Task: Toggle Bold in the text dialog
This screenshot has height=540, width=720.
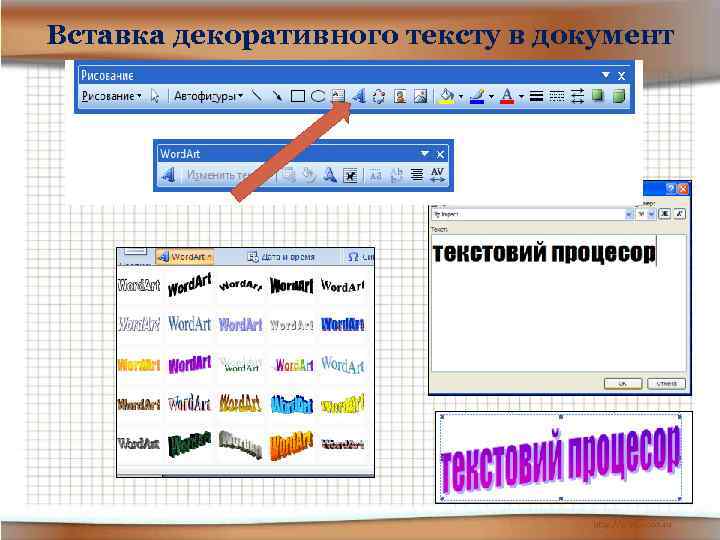Action: tap(664, 214)
